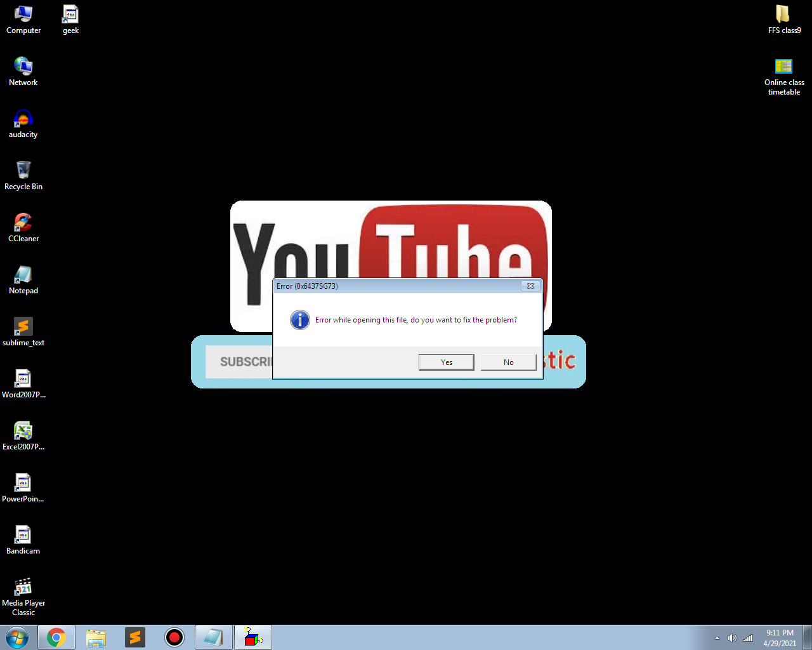Open the network signal tray icon
Image resolution: width=812 pixels, height=650 pixels.
pos(748,638)
